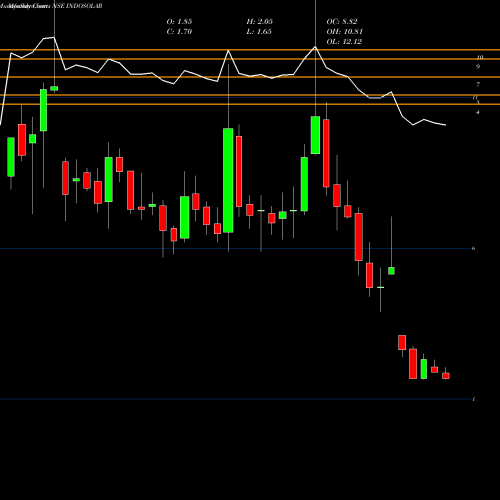Click the '7' price axis label
This screenshot has height=500, width=500.
pos(478,85)
